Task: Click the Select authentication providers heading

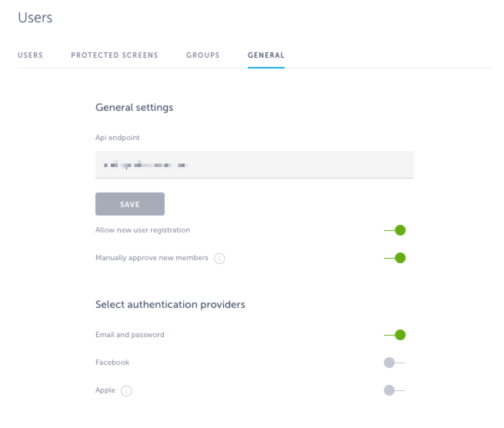Action: (170, 305)
